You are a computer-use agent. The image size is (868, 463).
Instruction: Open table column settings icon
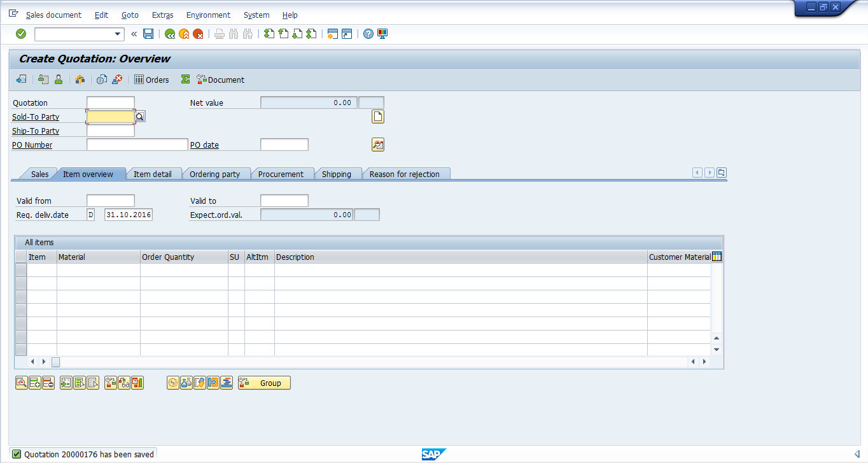tap(717, 257)
